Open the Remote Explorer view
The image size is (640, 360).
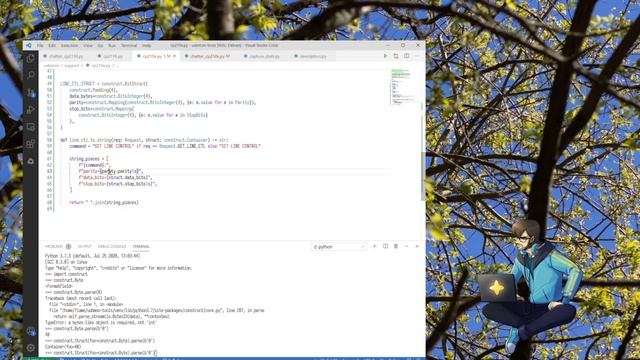coord(31,127)
